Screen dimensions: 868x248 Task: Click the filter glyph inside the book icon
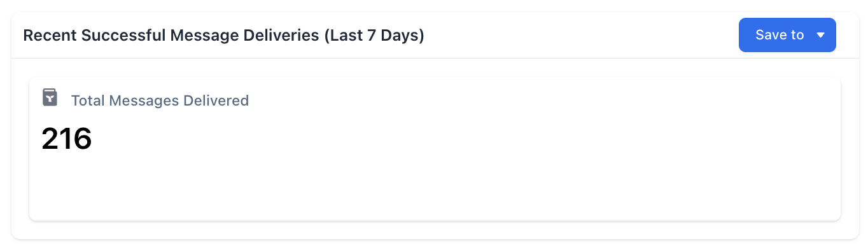click(x=50, y=98)
